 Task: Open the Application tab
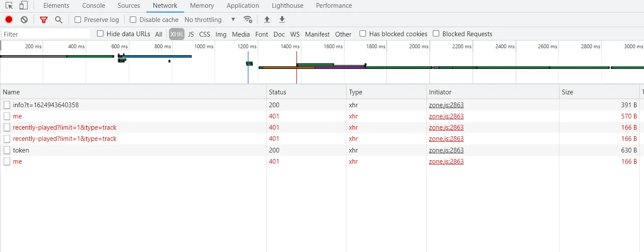coord(243,6)
